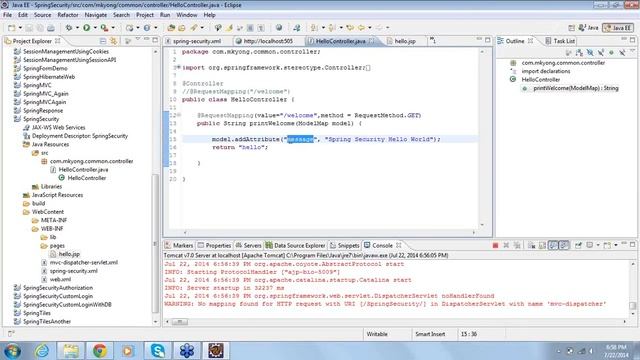Viewport: 640px width, 360px height.
Task: Terminate the server with the red stop icon
Action: 495,245
